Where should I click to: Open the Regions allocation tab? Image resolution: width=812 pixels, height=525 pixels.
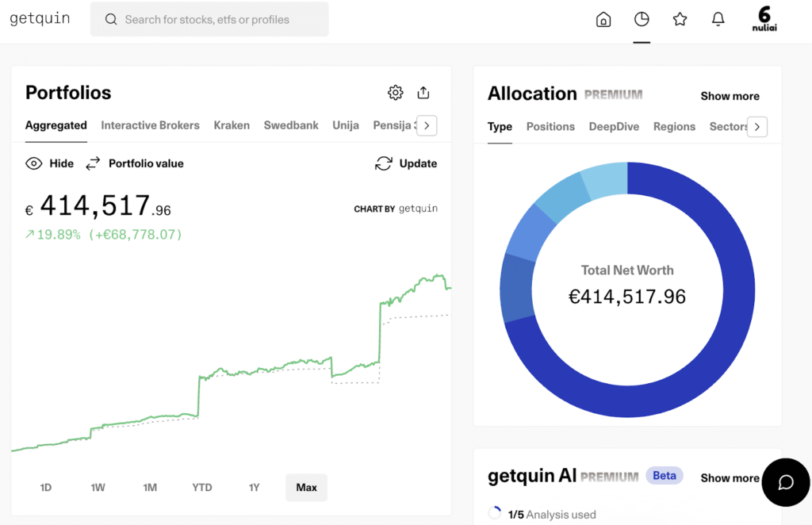674,127
